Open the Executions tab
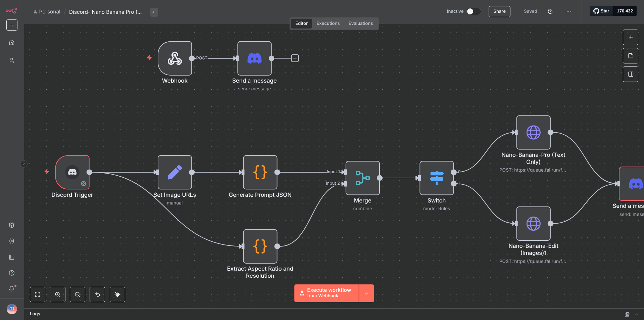The width and height of the screenshot is (644, 320). click(x=328, y=24)
